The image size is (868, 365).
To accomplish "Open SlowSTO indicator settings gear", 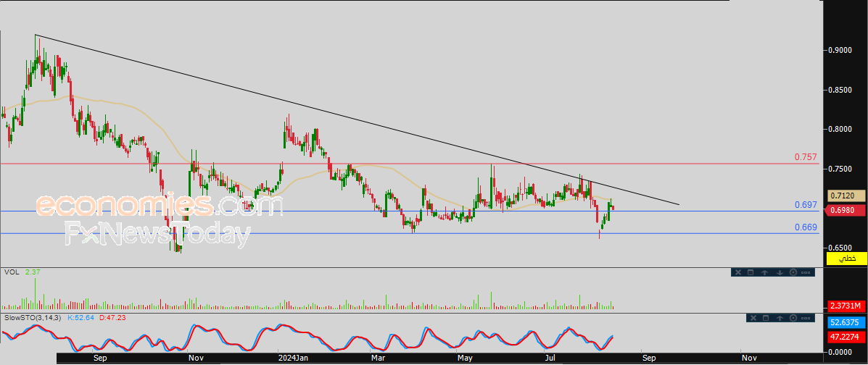I will [793, 318].
